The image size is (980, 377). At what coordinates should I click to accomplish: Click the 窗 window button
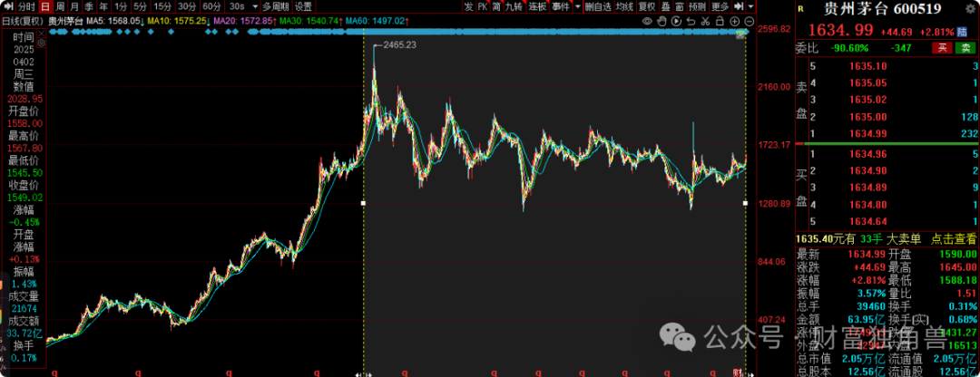680,6
